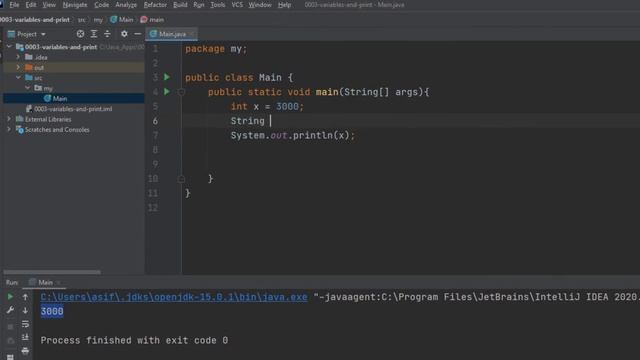Click line number 8 in gutter

[x=155, y=150]
